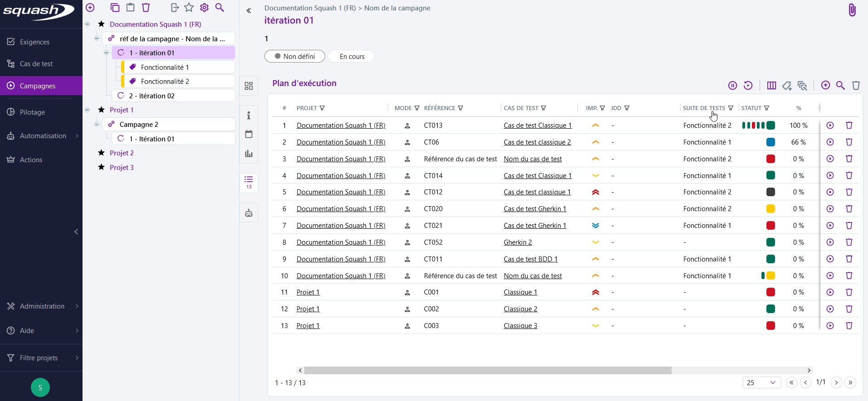Expand the Administration menu
Screen dimensions: 868x401
click(42, 306)
